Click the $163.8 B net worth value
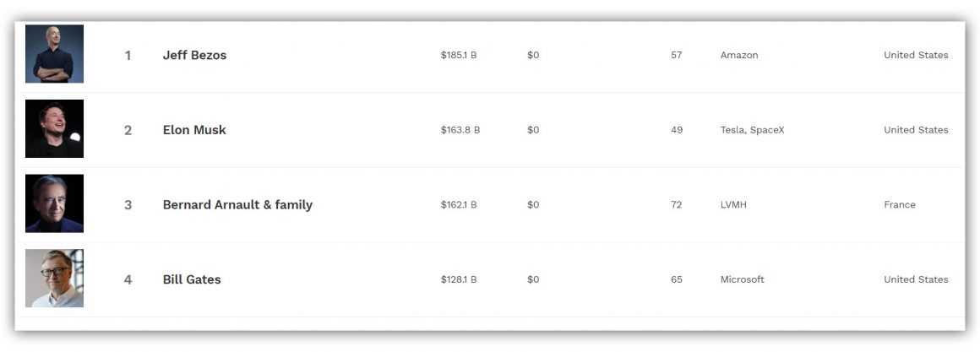The height and width of the screenshot is (352, 980). tap(460, 130)
